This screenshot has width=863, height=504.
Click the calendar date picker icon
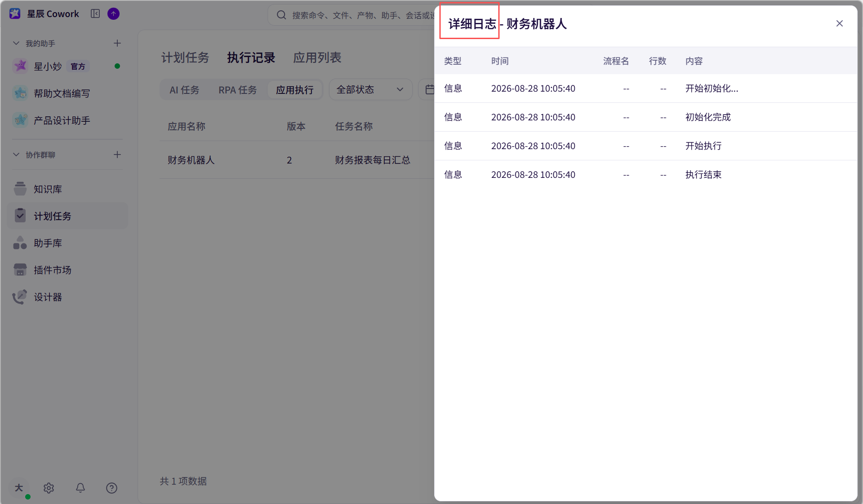tap(430, 90)
